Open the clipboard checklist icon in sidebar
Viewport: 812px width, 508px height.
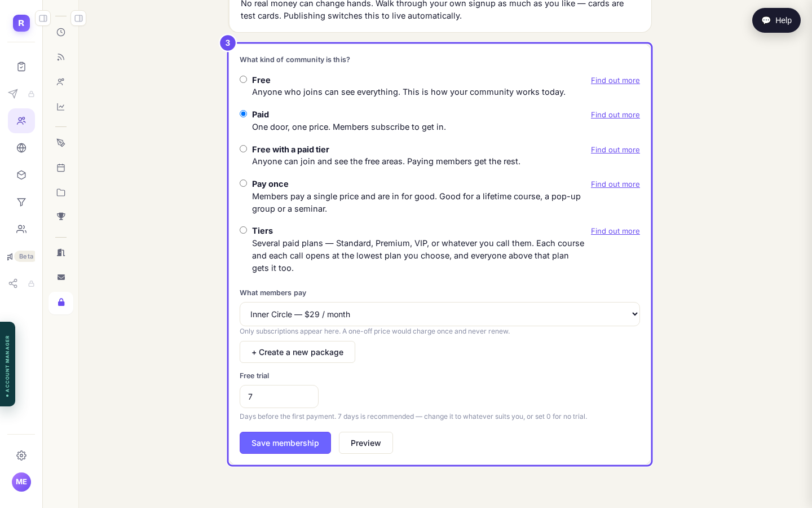click(21, 67)
